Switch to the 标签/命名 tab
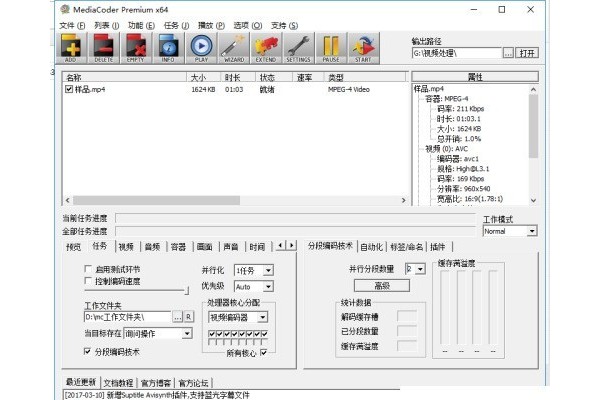The width and height of the screenshot is (600, 400). click(x=406, y=247)
